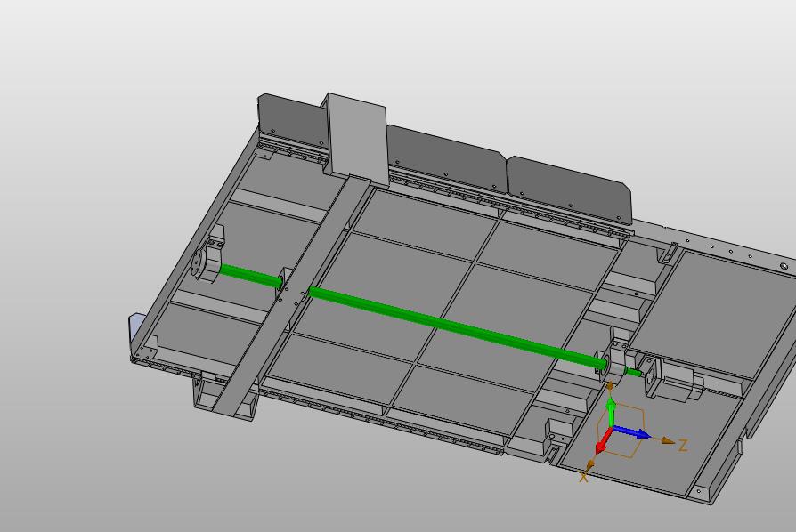Click the blue Z-axis arrow of the triad

632,432
